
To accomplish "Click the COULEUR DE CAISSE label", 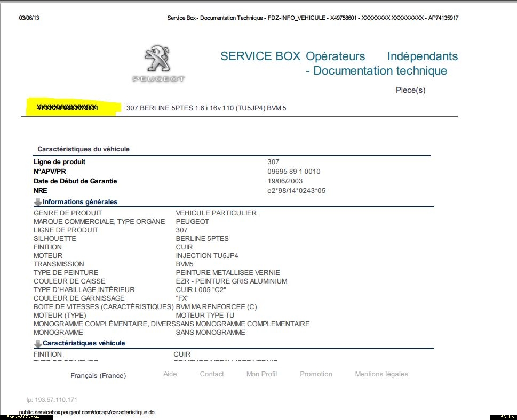I will point(69,281).
